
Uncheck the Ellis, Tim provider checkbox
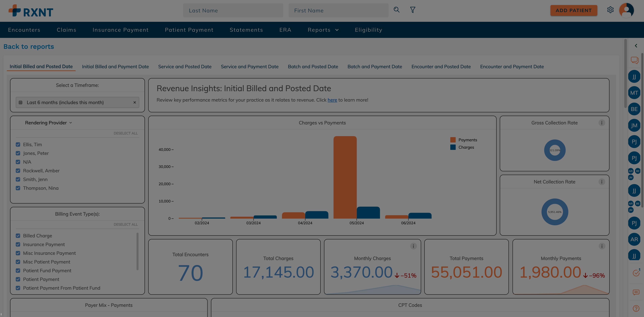pyautogui.click(x=18, y=145)
